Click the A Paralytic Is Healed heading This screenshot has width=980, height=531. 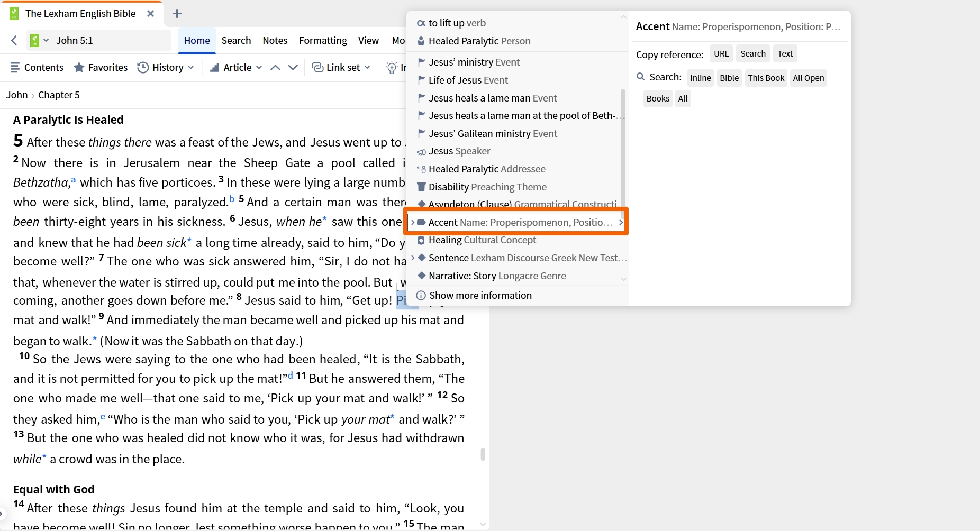68,120
